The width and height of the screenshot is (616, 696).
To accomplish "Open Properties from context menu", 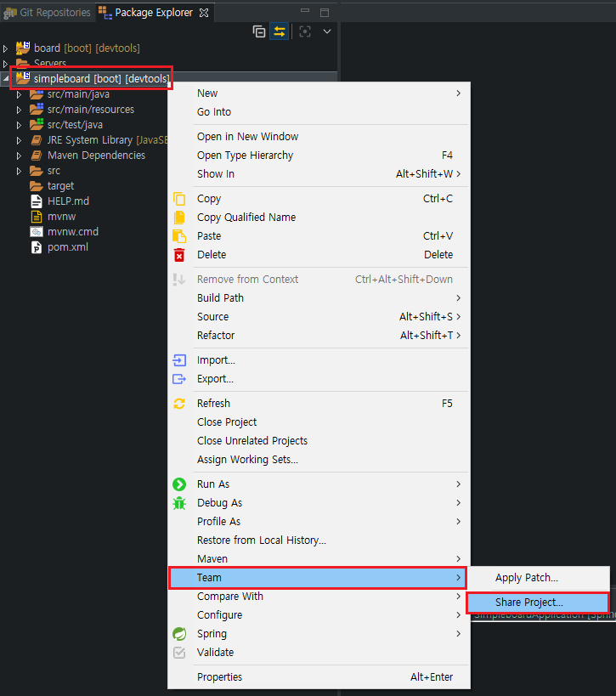I will [x=319, y=677].
